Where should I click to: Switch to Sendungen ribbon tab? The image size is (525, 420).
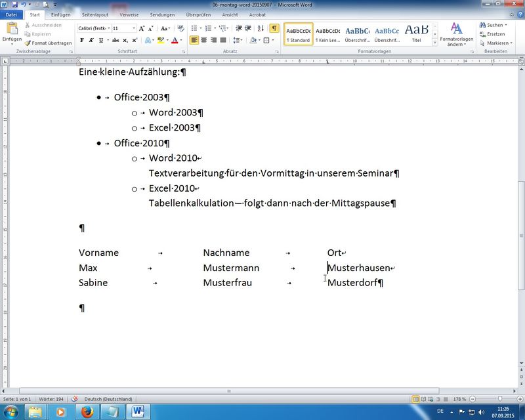pos(162,14)
